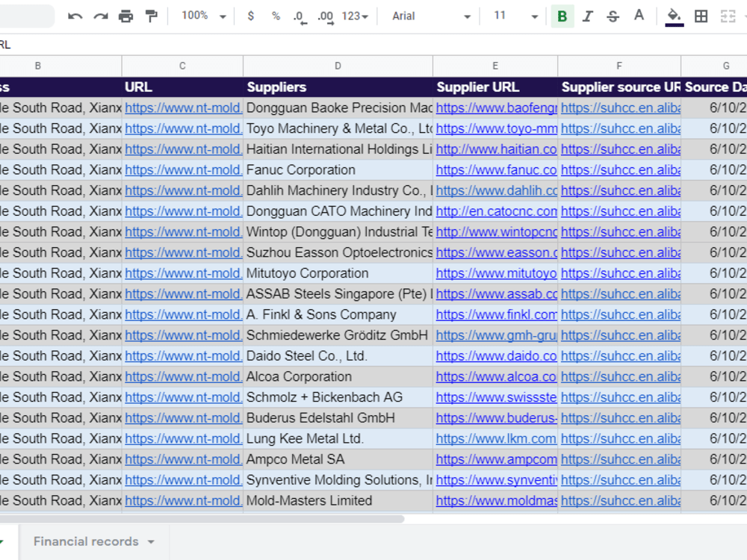This screenshot has height=560, width=747.
Task: Select the Buderus Edelstahl GmbH cell
Action: (338, 418)
